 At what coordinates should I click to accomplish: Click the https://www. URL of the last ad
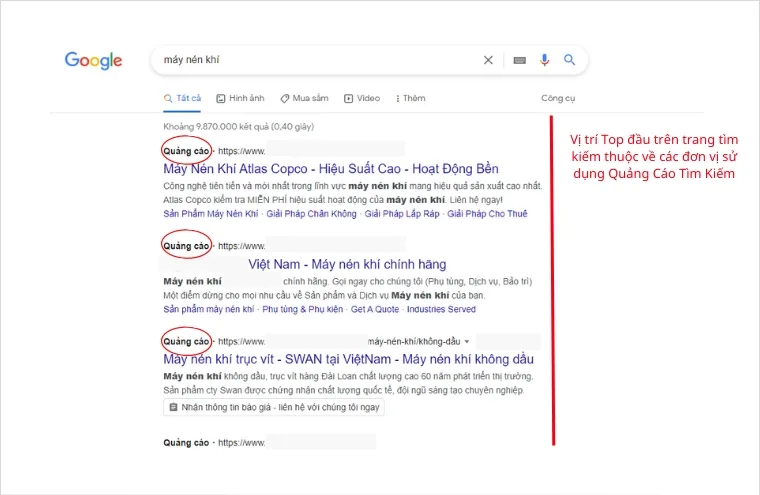click(x=241, y=443)
